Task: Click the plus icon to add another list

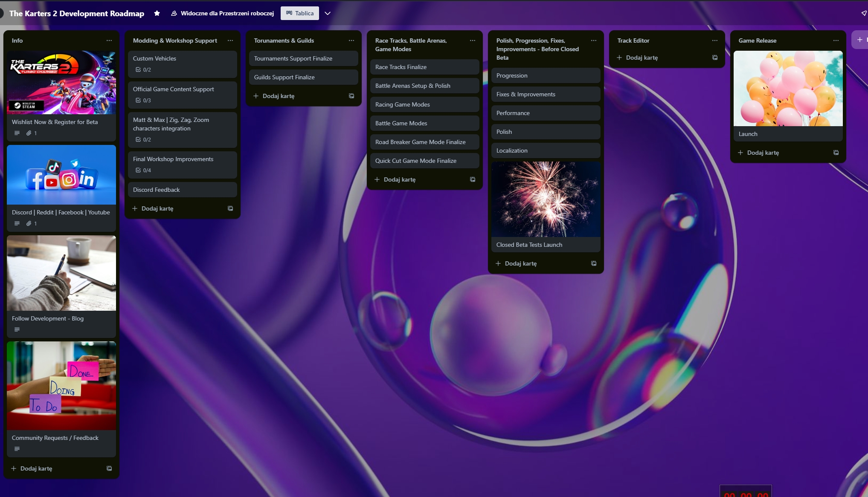Action: [860, 40]
